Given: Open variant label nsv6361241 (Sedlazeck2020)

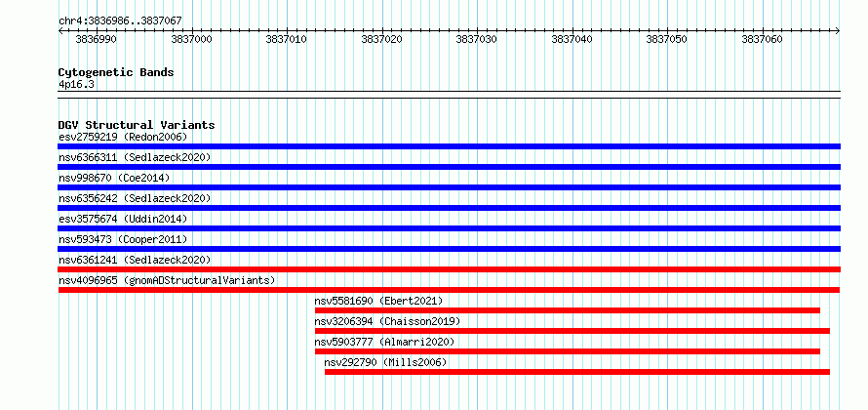Looking at the screenshot, I should (x=135, y=260).
